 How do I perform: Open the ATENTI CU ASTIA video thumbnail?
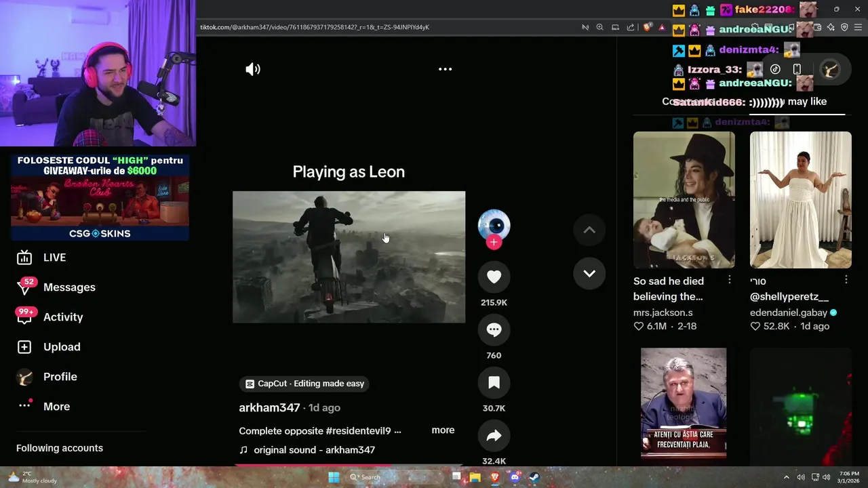click(x=684, y=403)
